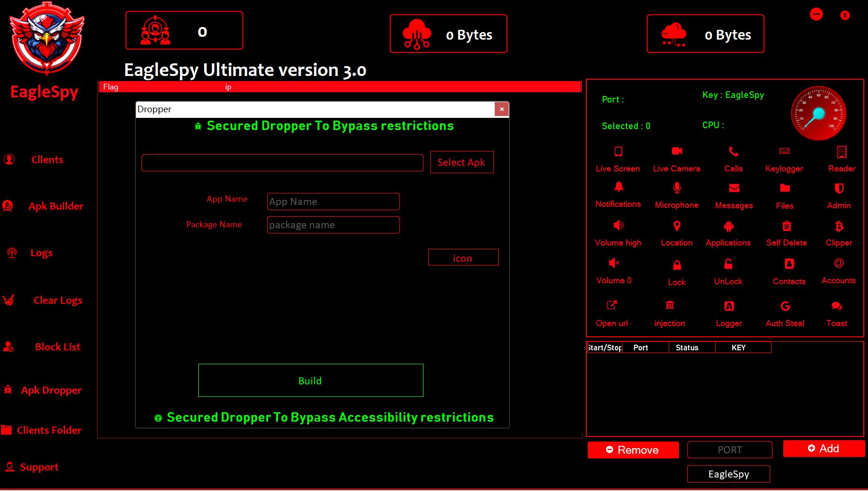This screenshot has height=491, width=868.
Task: Click the upload cloud bytes icon
Action: pos(417,34)
